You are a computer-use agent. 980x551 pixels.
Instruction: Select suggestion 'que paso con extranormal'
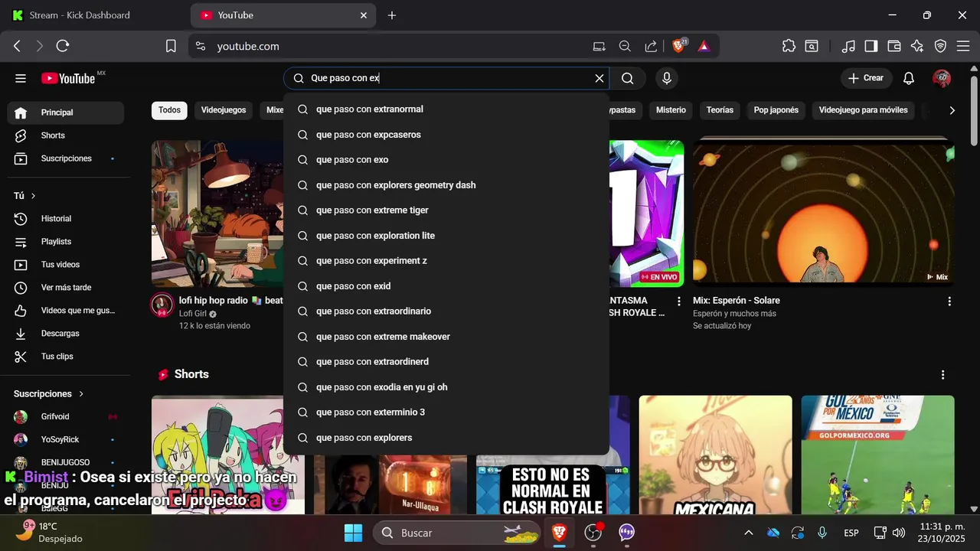446,109
